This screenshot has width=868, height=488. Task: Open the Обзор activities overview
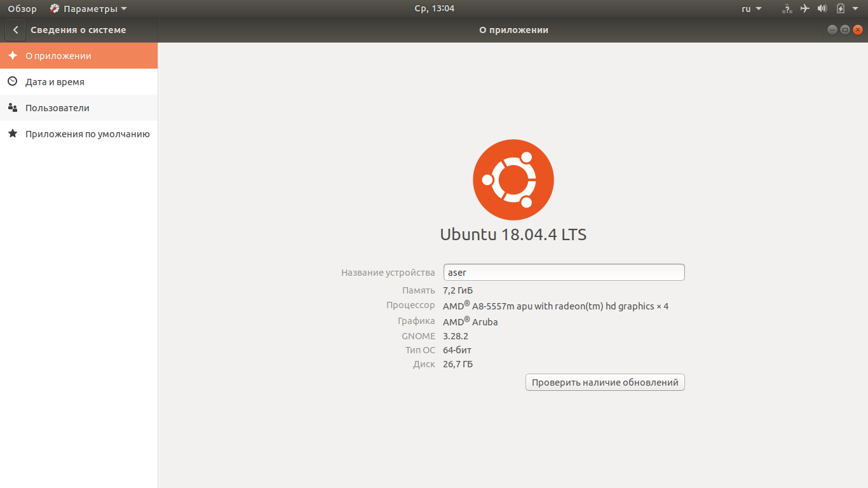[x=22, y=9]
